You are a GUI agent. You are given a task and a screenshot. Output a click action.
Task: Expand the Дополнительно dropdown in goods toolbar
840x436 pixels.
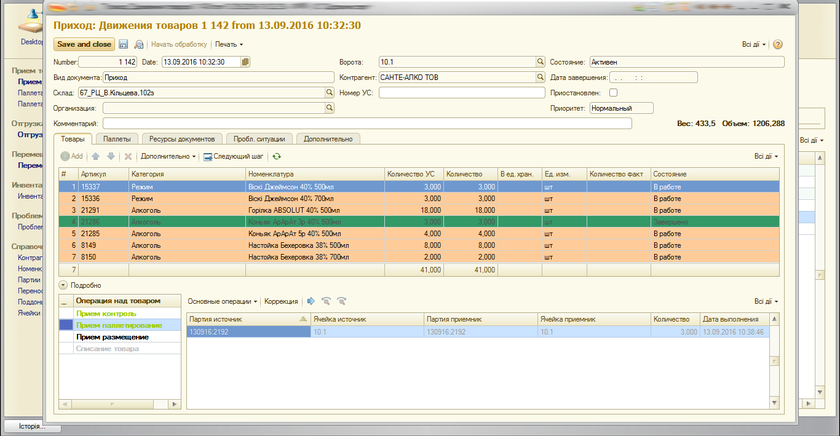(168, 157)
